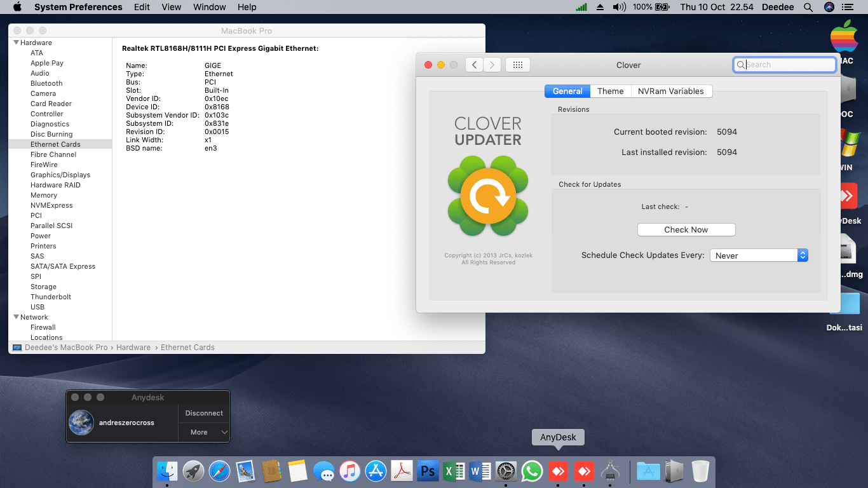Open the Window menu
Viewport: 868px width, 488px height.
(210, 7)
